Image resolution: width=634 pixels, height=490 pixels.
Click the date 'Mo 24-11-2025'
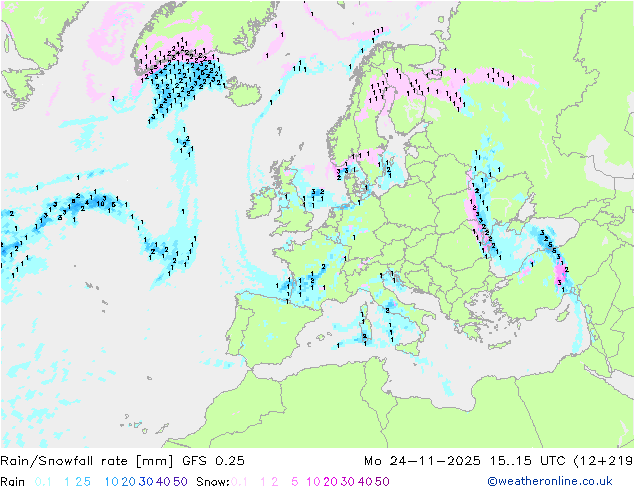tap(422, 460)
